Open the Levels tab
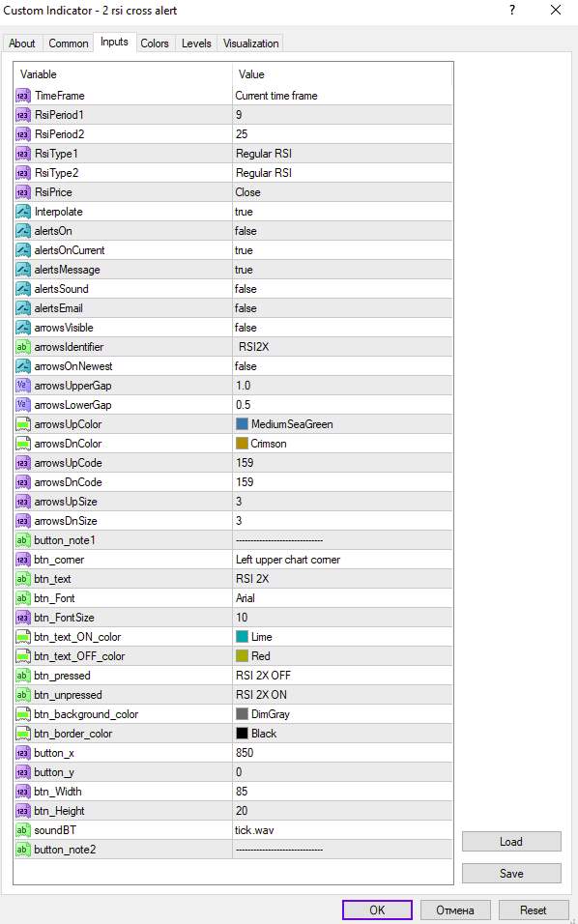This screenshot has width=578, height=924. pos(196,43)
